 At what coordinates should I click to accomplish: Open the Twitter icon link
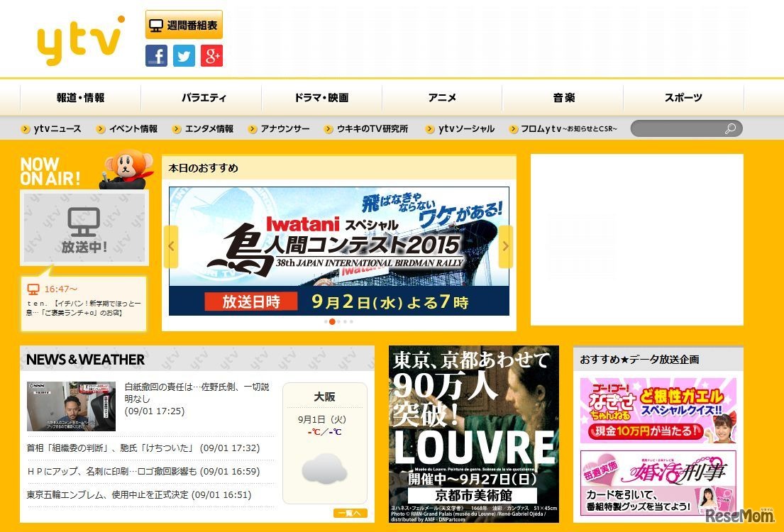(184, 55)
